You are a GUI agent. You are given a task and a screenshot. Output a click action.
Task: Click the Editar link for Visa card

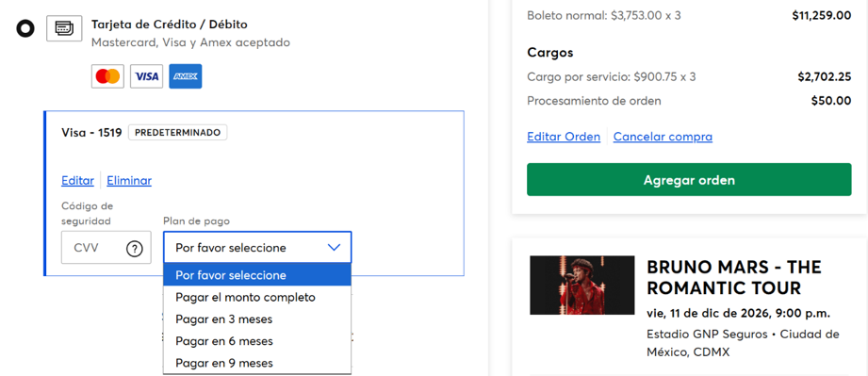coord(77,181)
